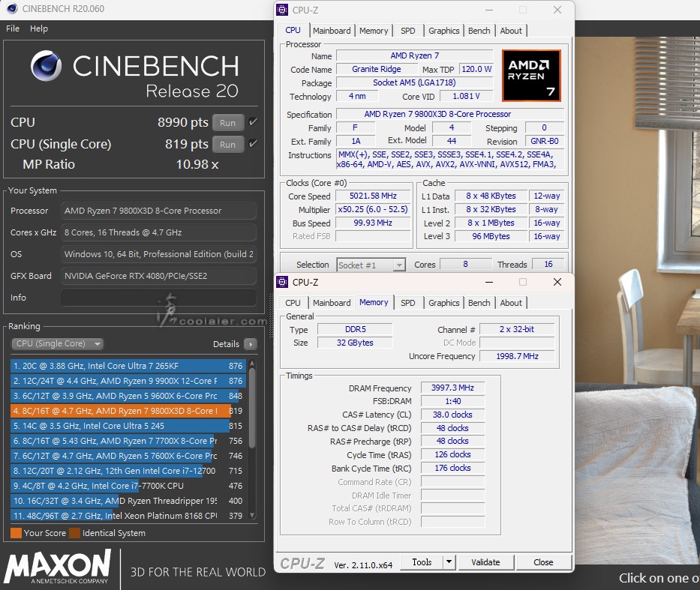Screen dimensions: 700x590
Task: Click the Cinebench app icon in title bar
Action: click(x=11, y=8)
